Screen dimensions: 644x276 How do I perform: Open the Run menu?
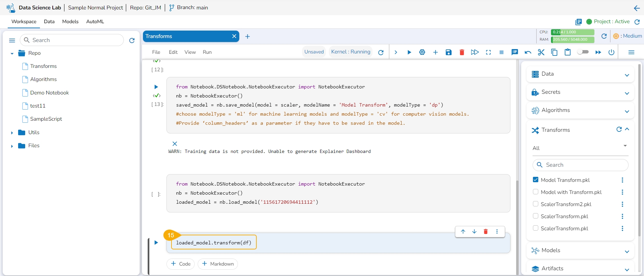pyautogui.click(x=207, y=52)
